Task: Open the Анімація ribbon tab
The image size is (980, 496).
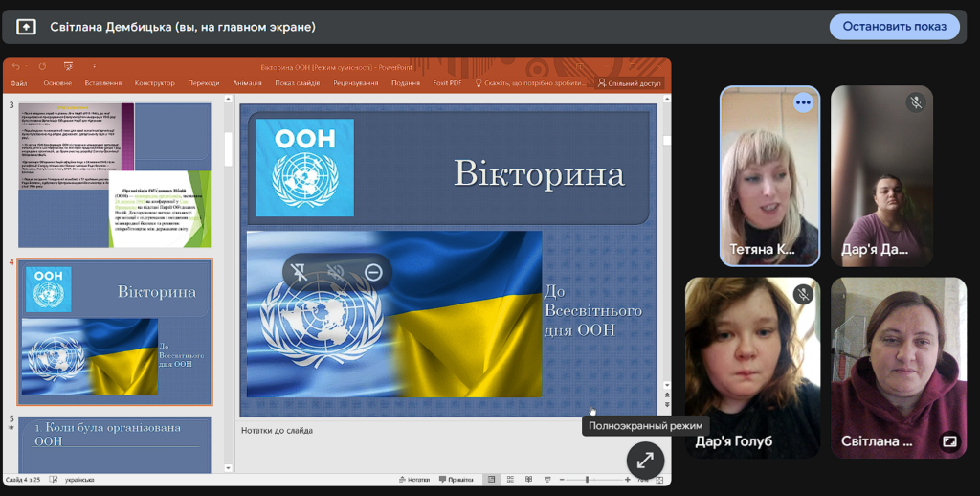Action: 247,83
